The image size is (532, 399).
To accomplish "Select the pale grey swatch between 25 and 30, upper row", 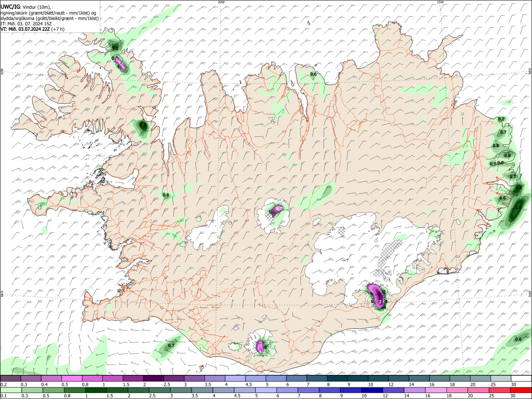I will tap(500, 378).
